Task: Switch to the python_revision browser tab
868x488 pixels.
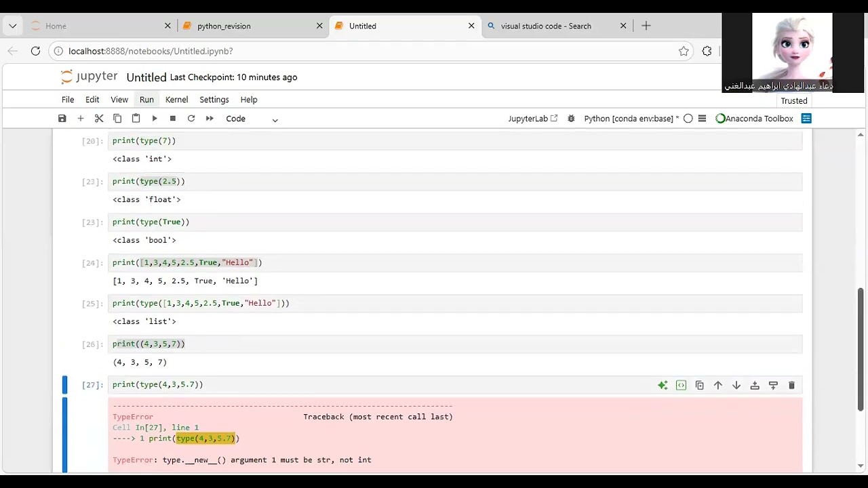Action: 224,26
